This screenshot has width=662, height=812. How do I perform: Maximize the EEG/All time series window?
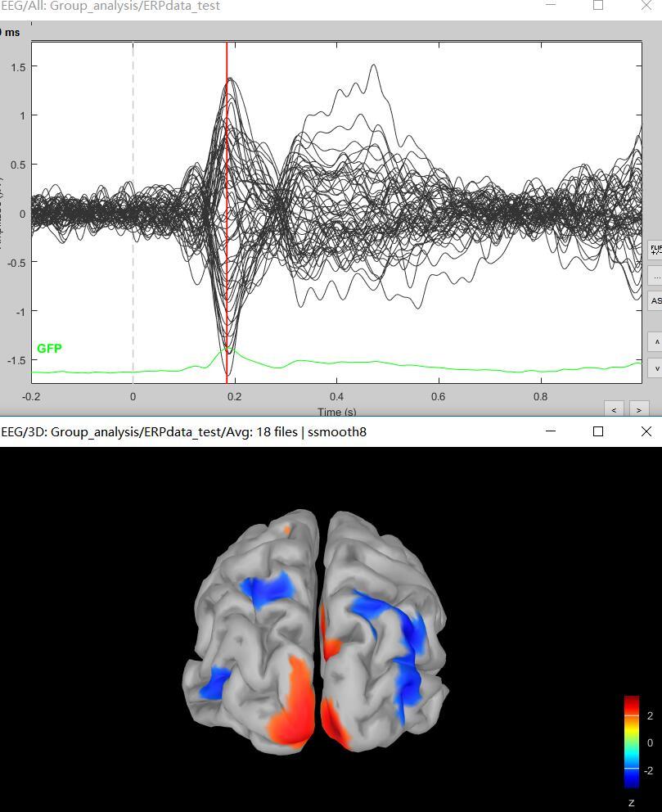pos(598,5)
